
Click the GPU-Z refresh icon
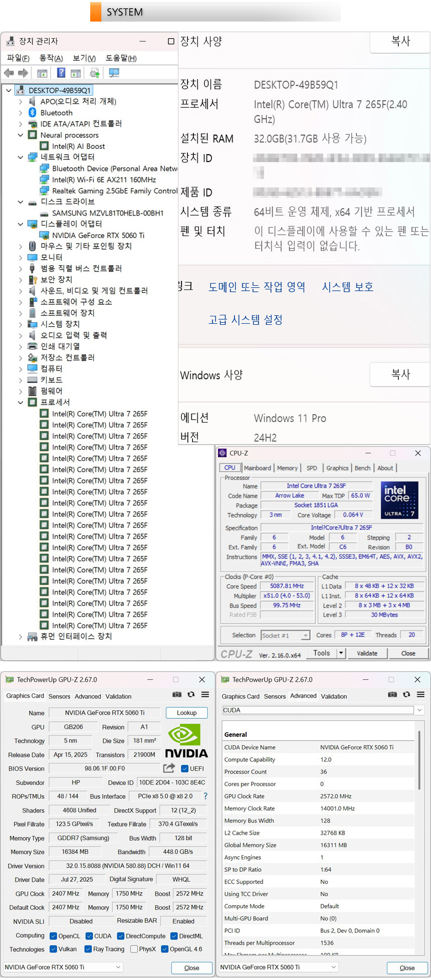click(x=191, y=694)
